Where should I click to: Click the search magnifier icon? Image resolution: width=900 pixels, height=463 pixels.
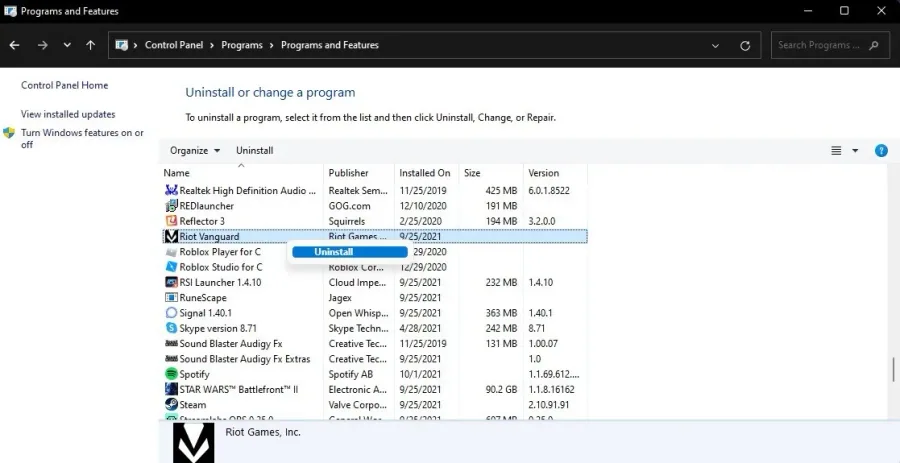874,45
